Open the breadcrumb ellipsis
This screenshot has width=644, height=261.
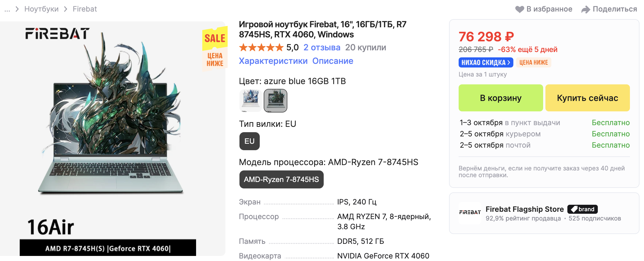pos(7,9)
